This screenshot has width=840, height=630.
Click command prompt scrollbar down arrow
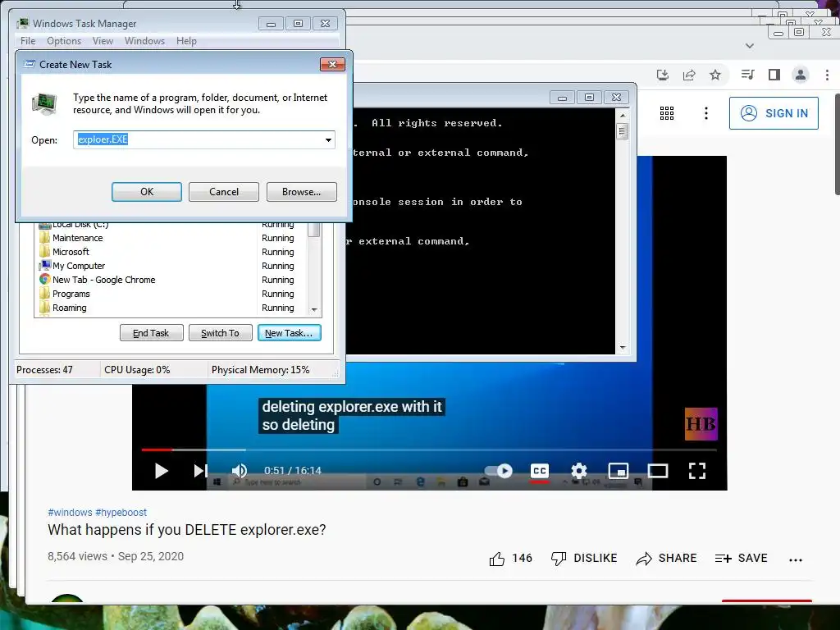pyautogui.click(x=623, y=348)
